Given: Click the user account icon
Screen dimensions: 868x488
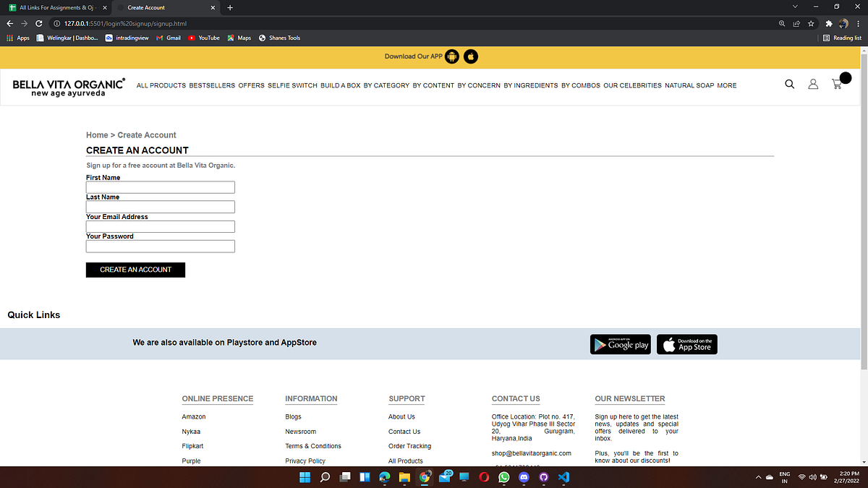Looking at the screenshot, I should 813,84.
